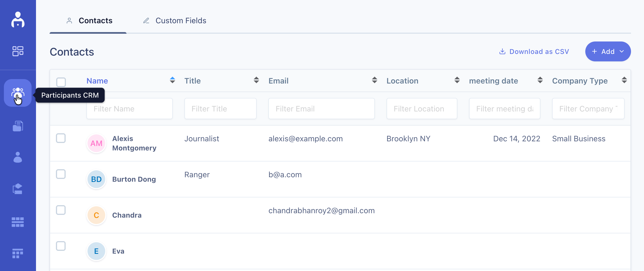Open the brick wall grid icon in sidebar

coord(18,222)
